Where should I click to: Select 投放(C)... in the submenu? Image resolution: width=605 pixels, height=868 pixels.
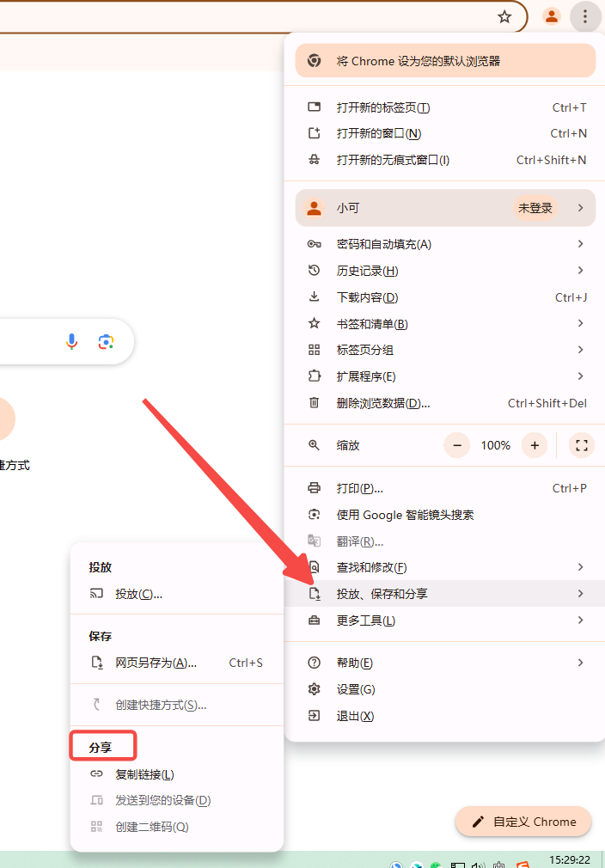(177, 594)
